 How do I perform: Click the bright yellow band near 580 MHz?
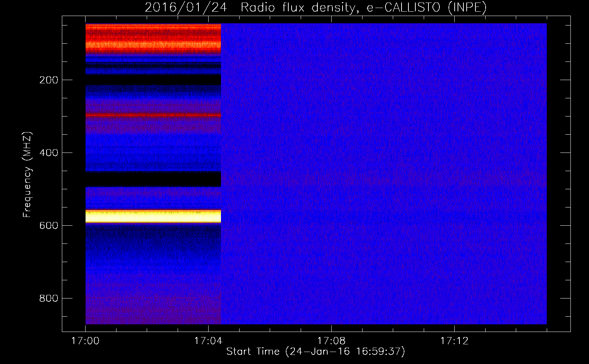tap(153, 216)
